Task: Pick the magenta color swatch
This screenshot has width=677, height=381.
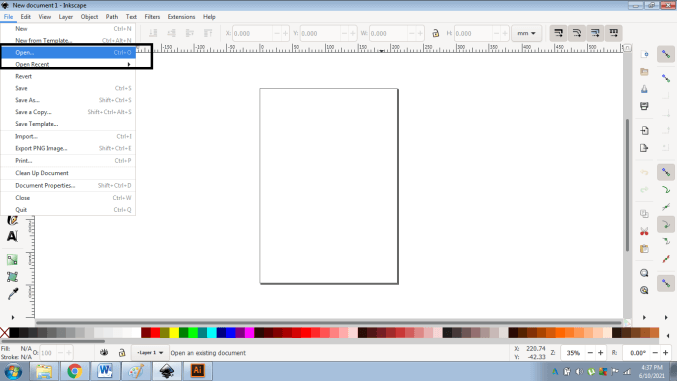Action: (250, 333)
